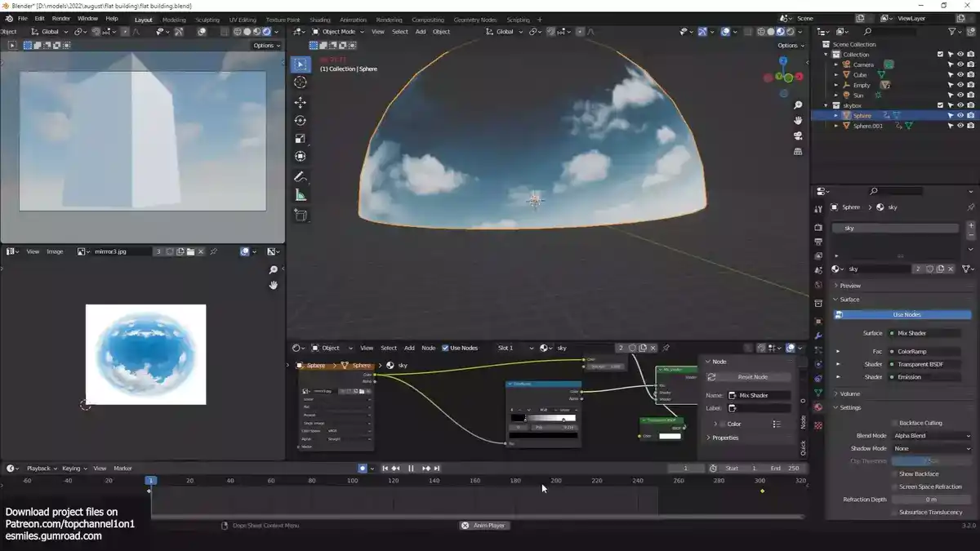Open Object Mode dropdown in main viewport
980x551 pixels.
click(x=337, y=32)
